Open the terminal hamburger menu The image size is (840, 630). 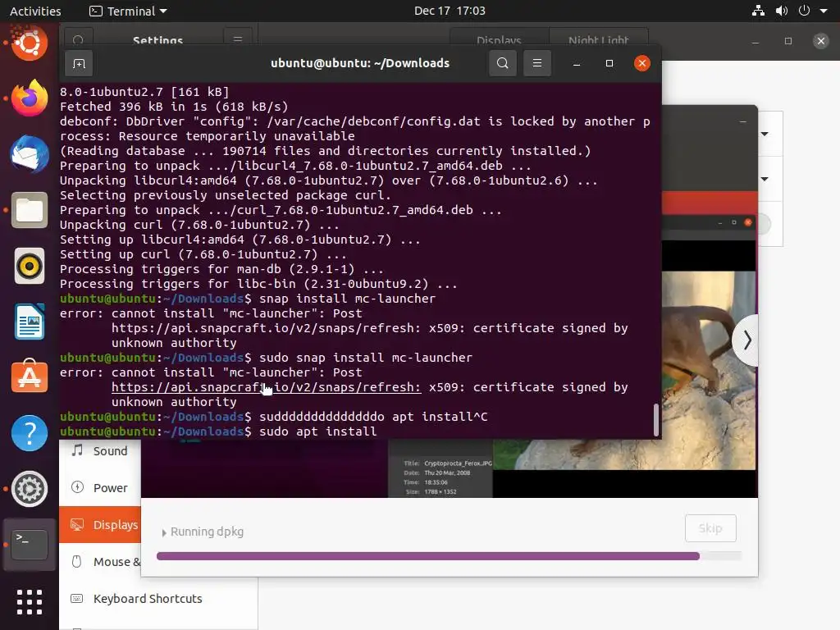point(536,64)
